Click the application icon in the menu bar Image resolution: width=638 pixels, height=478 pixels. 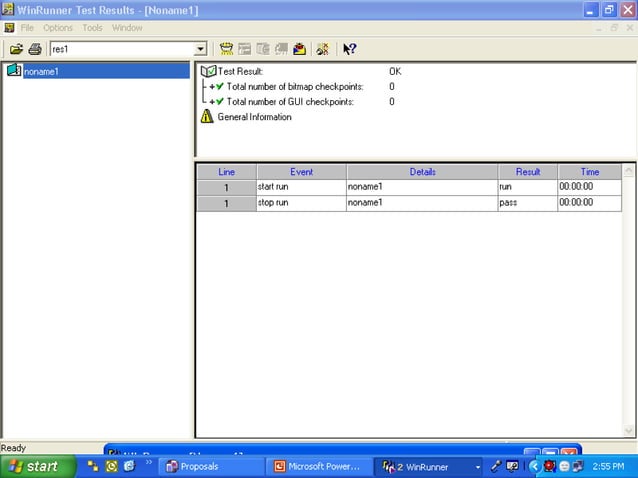pyautogui.click(x=9, y=28)
